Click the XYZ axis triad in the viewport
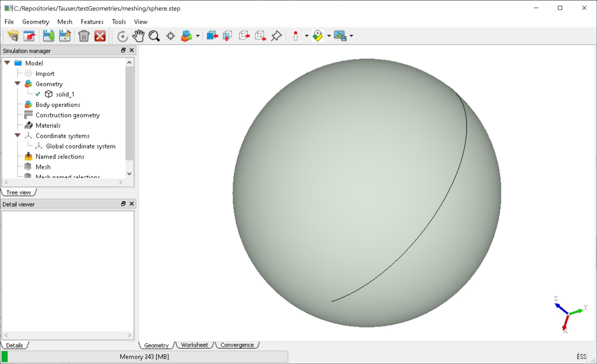The height and width of the screenshot is (364, 597). click(x=570, y=314)
